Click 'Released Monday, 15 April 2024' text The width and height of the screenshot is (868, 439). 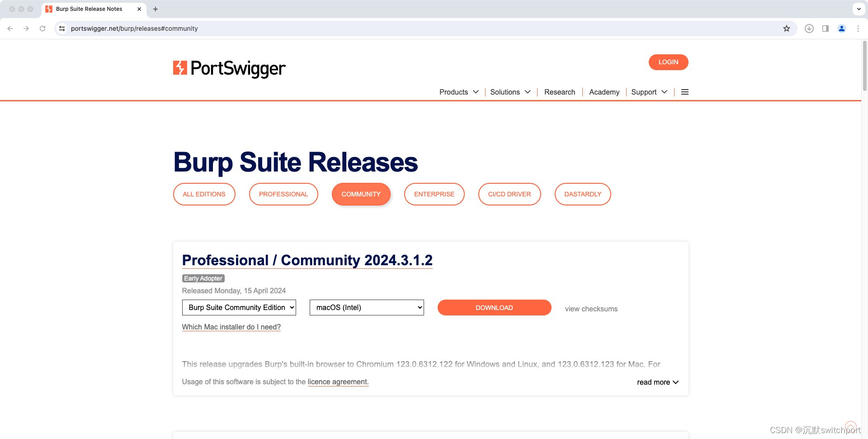[x=234, y=291]
